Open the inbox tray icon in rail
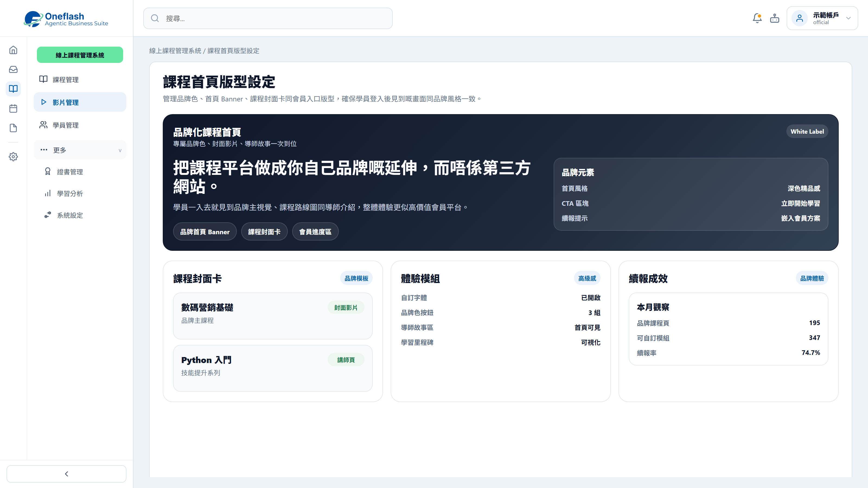The height and width of the screenshot is (488, 868). click(13, 69)
